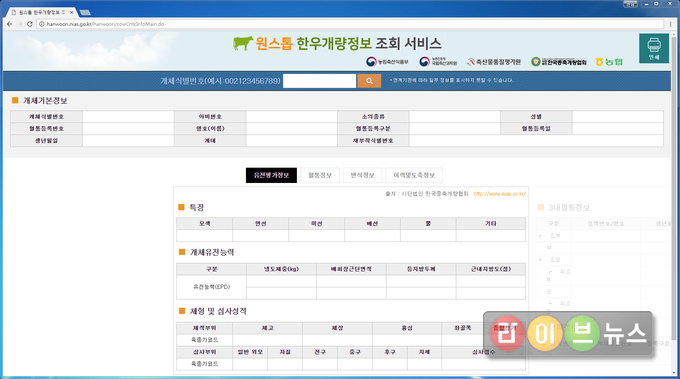Click the green cow logo icon
The height and width of the screenshot is (379, 680).
tap(242, 43)
